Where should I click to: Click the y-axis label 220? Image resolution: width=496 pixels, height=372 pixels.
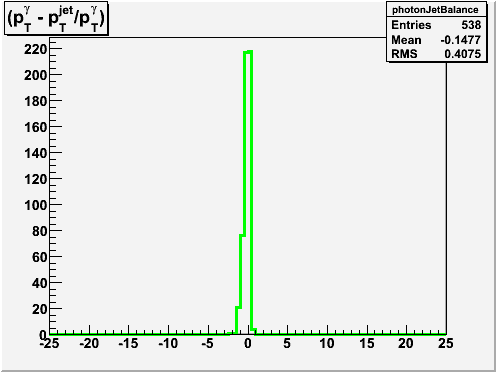pos(35,49)
